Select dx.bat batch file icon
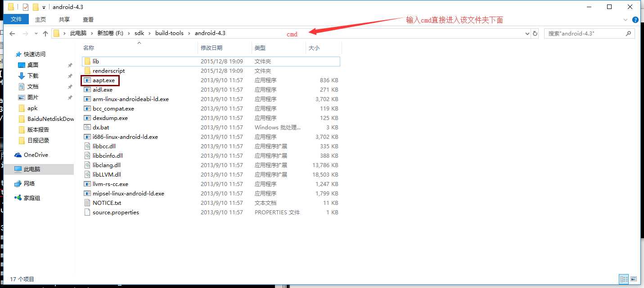Viewport: 644px width, 288px height. click(87, 127)
